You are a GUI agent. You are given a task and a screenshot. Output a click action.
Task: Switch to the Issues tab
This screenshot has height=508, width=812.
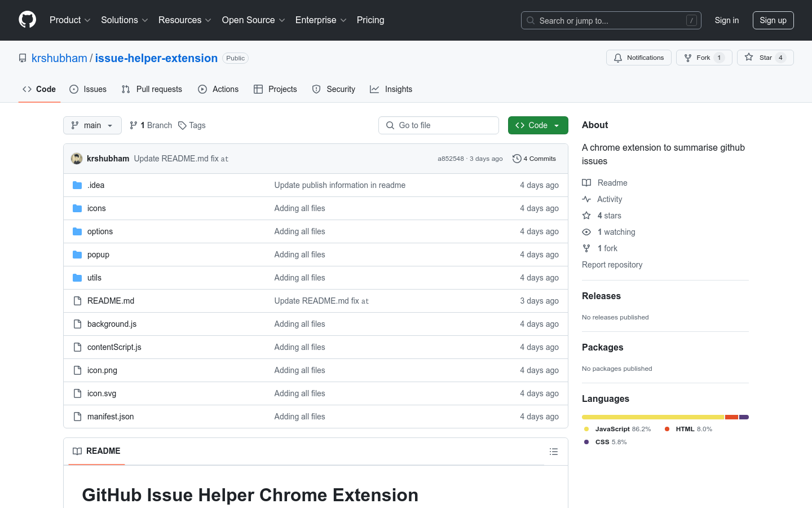pos(88,89)
